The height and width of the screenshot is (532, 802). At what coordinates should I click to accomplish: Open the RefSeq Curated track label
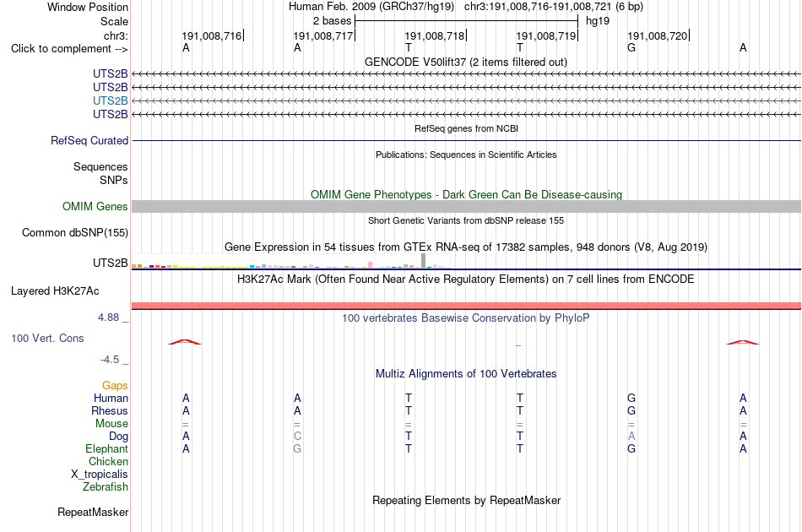click(x=89, y=141)
